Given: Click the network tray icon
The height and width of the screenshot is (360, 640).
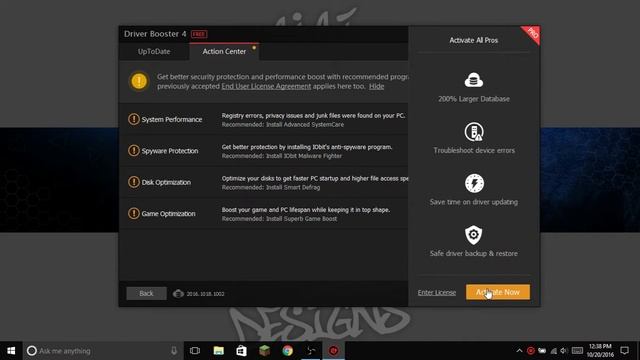Looking at the screenshot, I should point(553,351).
